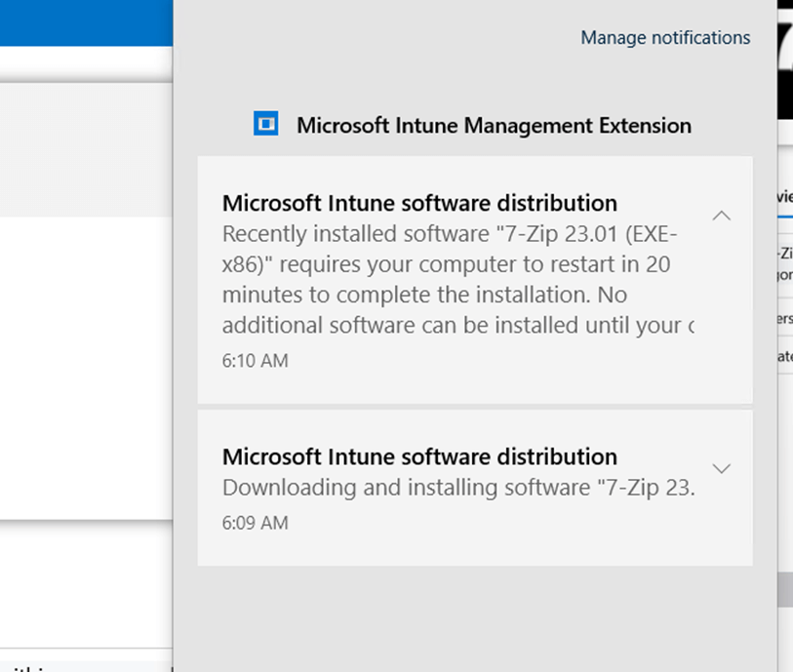Click the partial "ers" row at the right edge

[785, 319]
